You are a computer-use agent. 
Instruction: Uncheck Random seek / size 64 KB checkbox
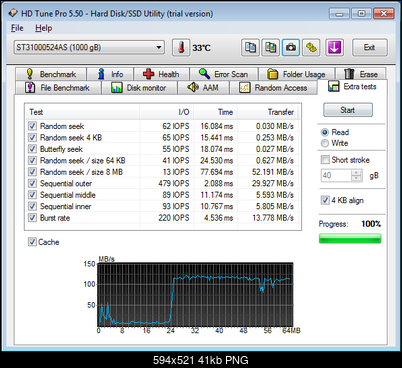point(32,160)
